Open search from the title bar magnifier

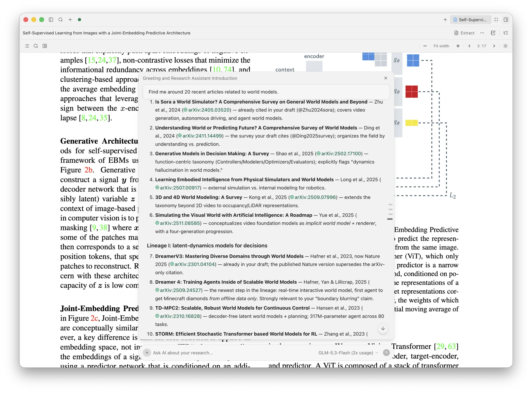(x=61, y=19)
